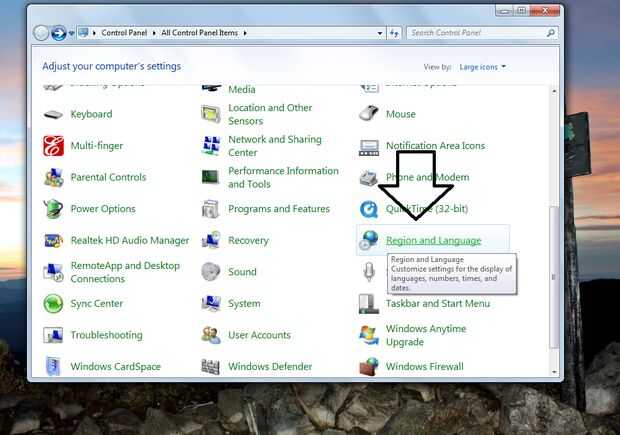Open the 'Sound' link
Image resolution: width=620 pixels, height=435 pixels.
pos(242,272)
